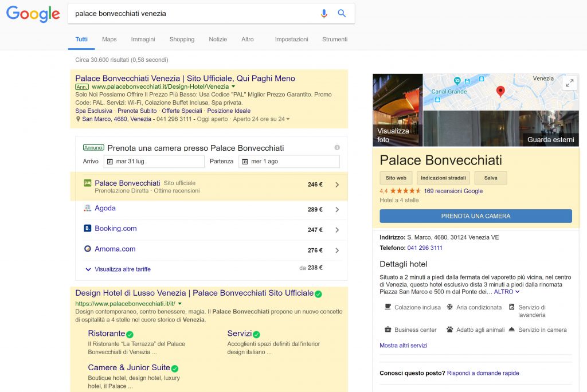Click the Google logo
Screen dimensions: 587x392
(x=33, y=14)
